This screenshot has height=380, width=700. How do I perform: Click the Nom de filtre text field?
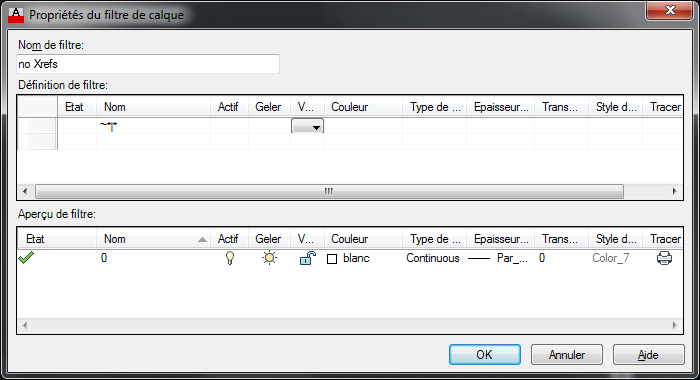pyautogui.click(x=148, y=64)
